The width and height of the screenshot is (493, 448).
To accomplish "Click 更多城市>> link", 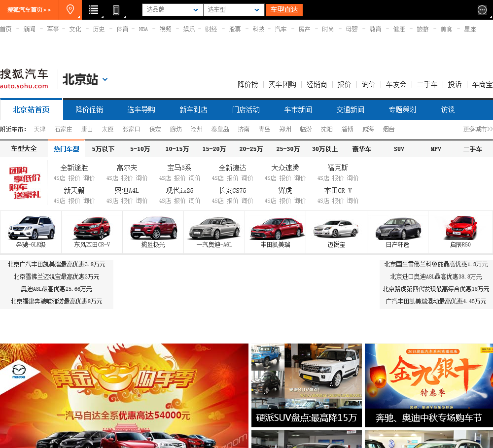I will coord(478,129).
